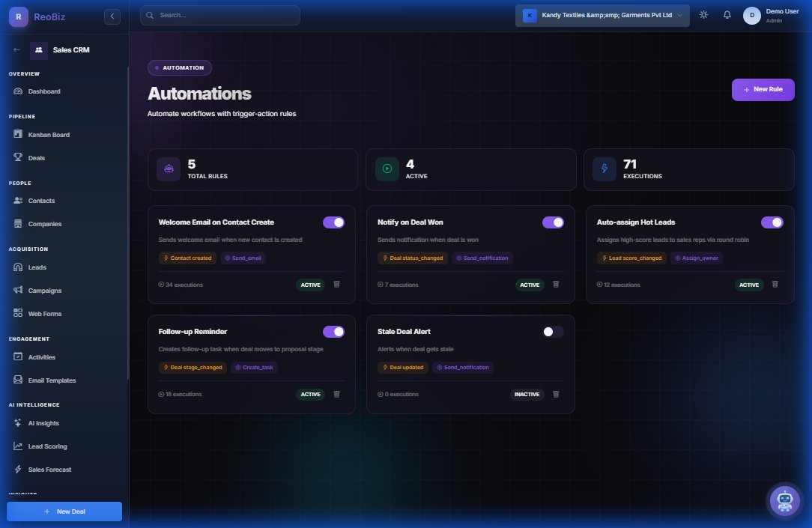Collapse the sidebar with the chevron

112,15
